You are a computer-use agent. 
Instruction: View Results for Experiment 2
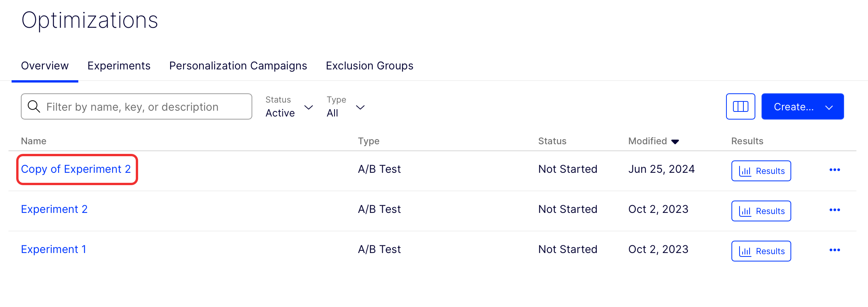761,211
